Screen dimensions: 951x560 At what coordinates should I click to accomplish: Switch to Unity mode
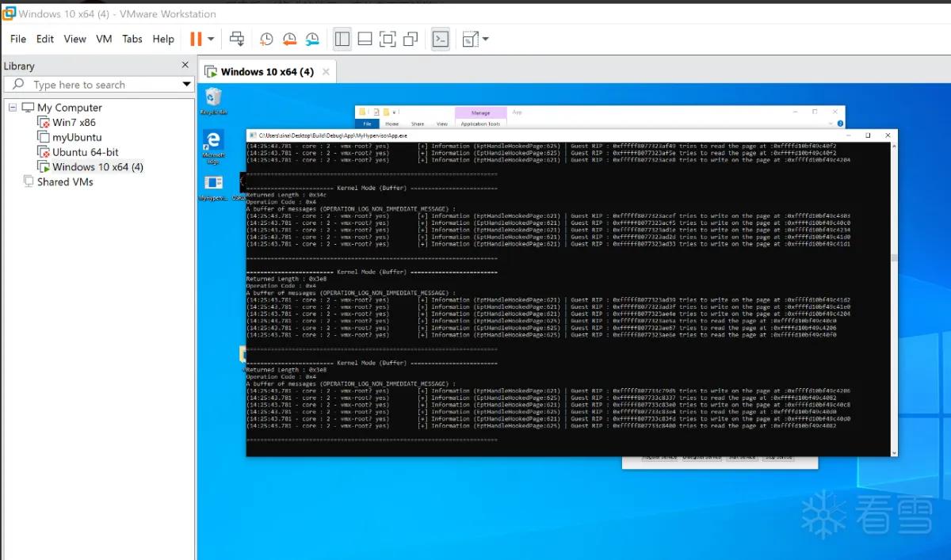click(x=411, y=39)
